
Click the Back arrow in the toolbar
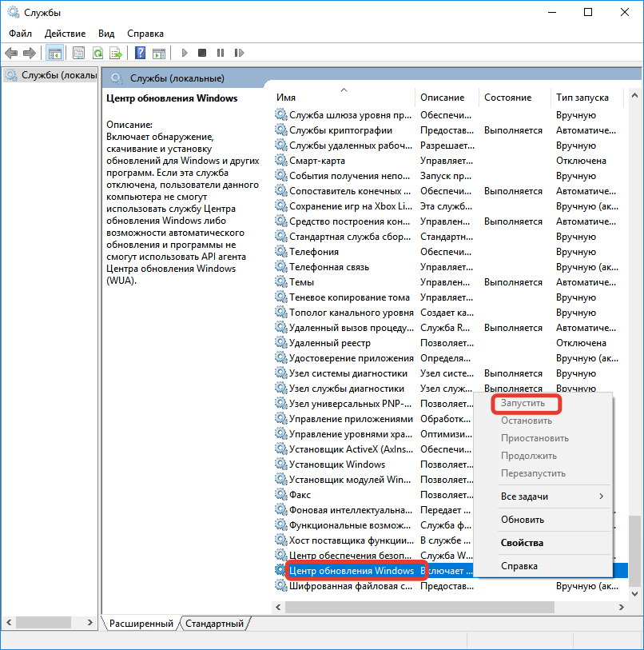coord(11,53)
